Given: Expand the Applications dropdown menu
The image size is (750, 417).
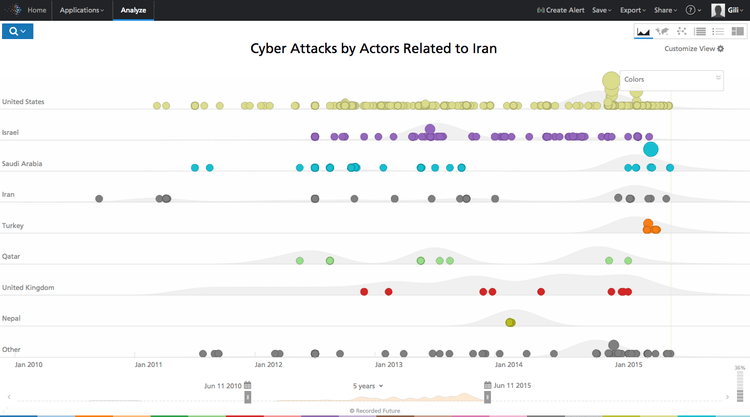Looking at the screenshot, I should pyautogui.click(x=81, y=10).
